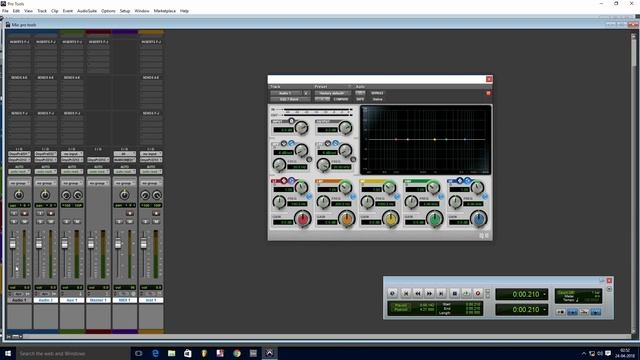The width and height of the screenshot is (640, 360).
Task: Click Go to End button in transport
Action: (x=441, y=293)
